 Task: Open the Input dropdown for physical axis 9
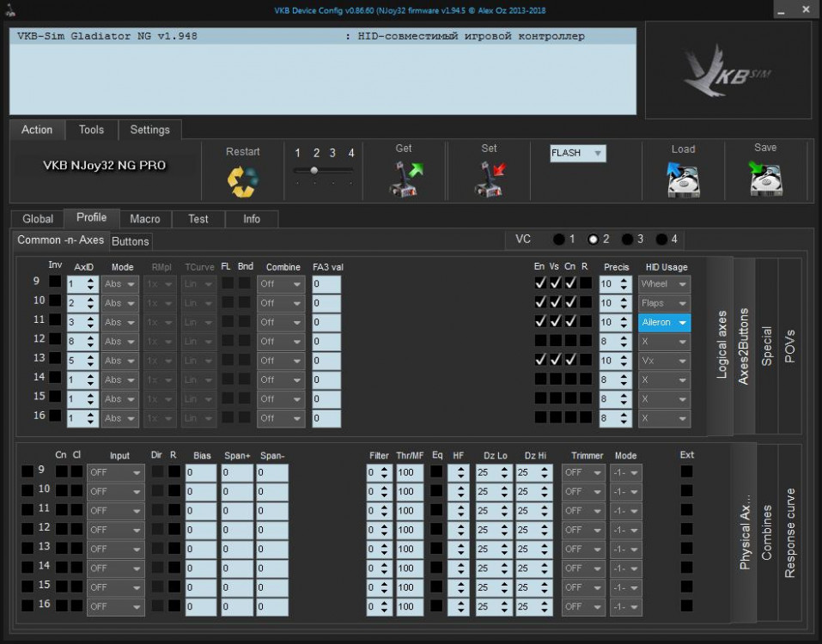[x=115, y=471]
